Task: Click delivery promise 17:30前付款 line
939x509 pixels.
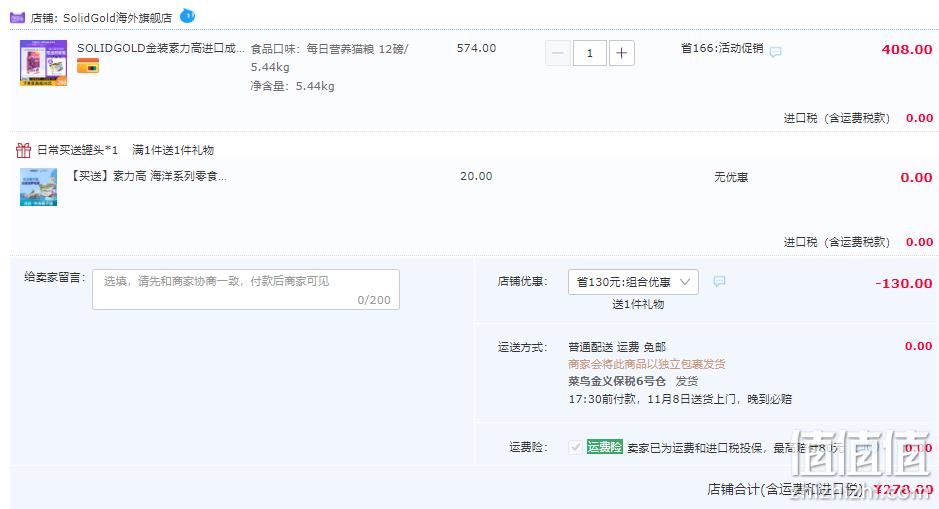Action: (680, 399)
